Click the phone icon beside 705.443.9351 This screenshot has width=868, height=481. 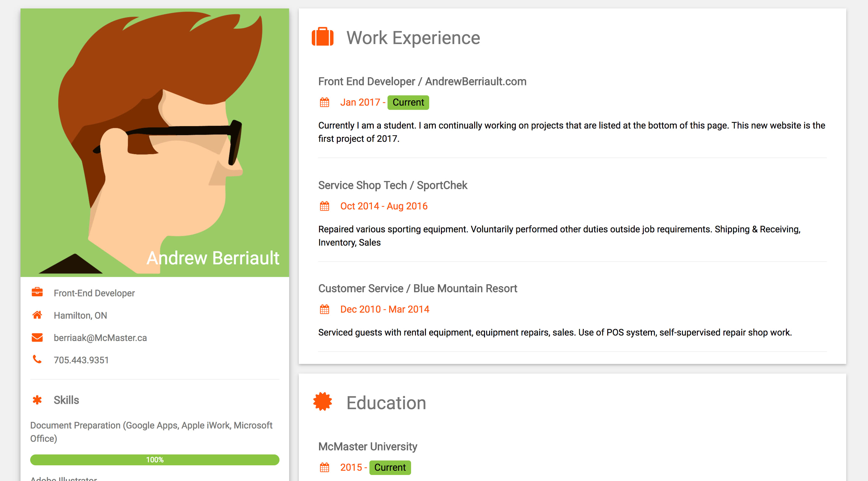37,359
